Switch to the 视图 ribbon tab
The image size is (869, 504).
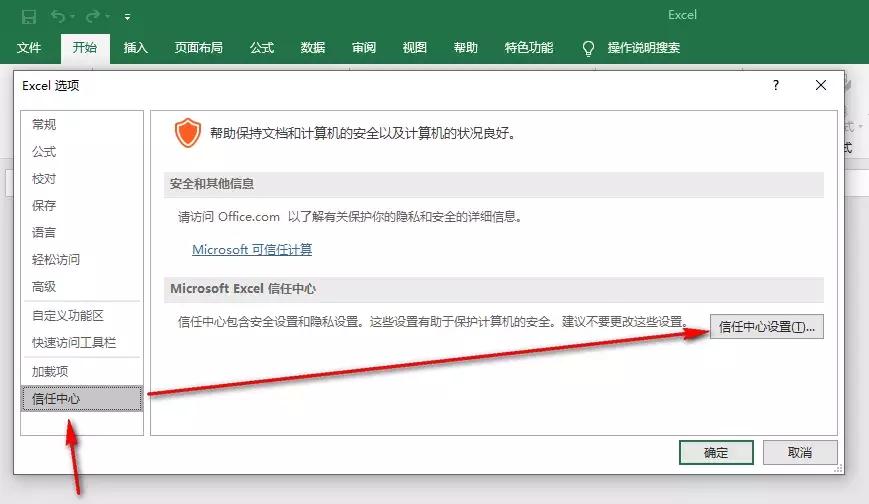415,48
